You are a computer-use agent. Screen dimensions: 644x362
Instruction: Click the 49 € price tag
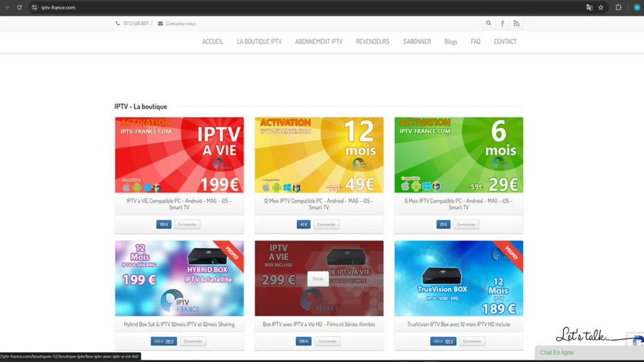[304, 224]
